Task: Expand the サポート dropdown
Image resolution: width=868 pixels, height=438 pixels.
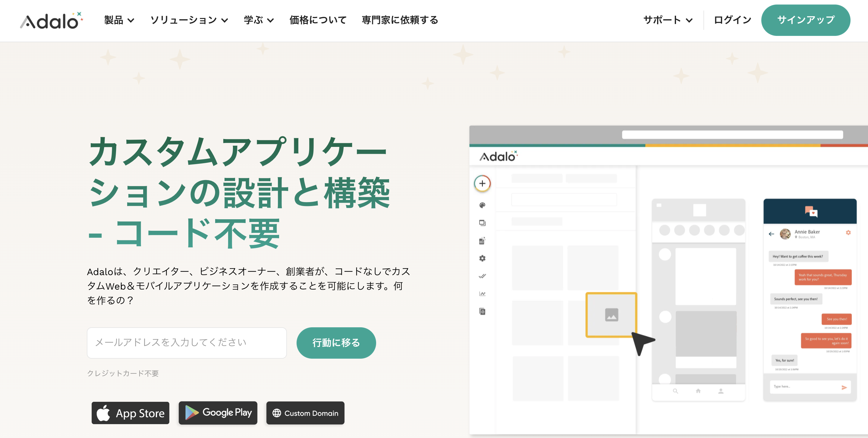Action: [668, 20]
